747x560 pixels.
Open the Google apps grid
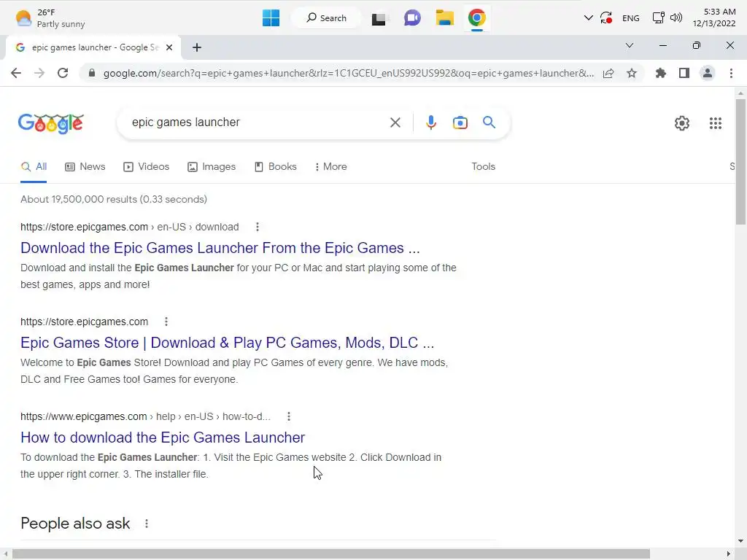tap(715, 123)
